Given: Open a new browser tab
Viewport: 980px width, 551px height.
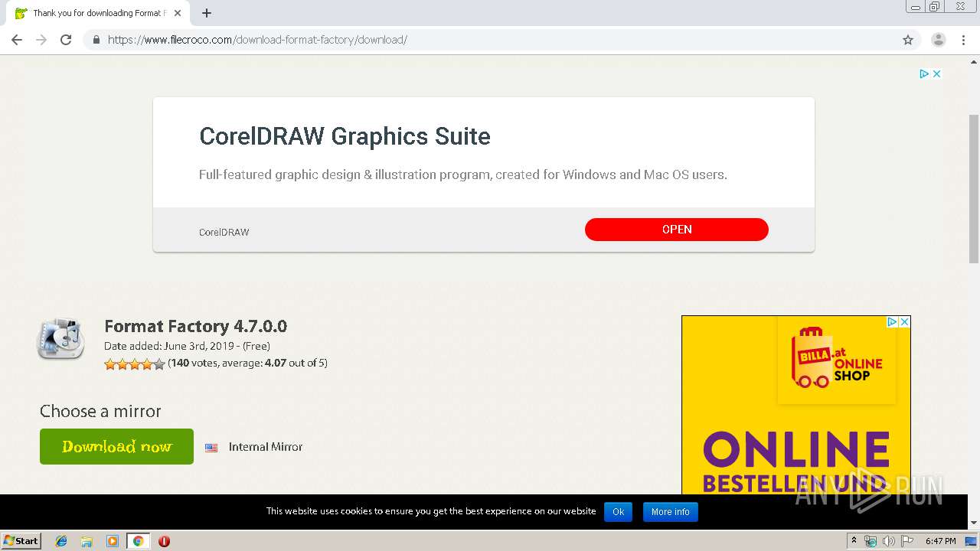Looking at the screenshot, I should pyautogui.click(x=207, y=13).
